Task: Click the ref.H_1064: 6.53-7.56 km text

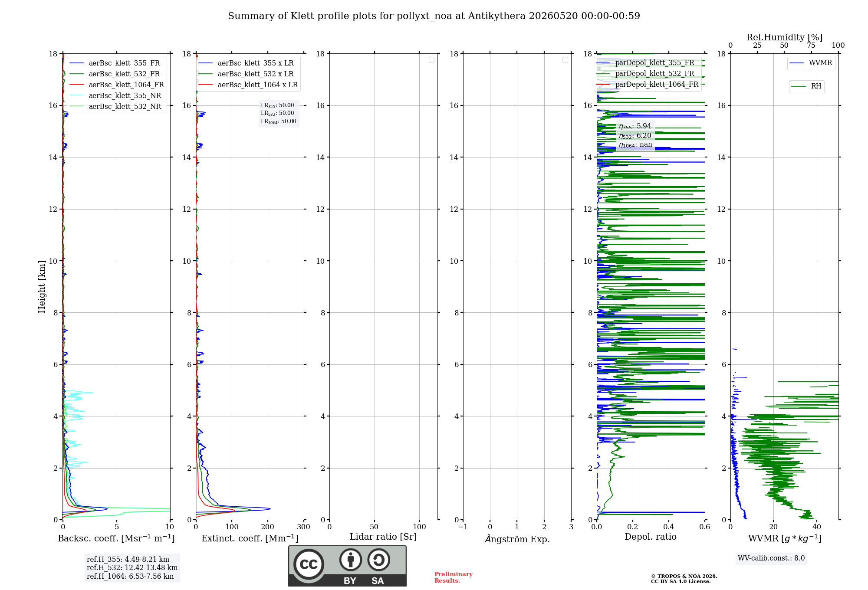Action: coord(130,577)
